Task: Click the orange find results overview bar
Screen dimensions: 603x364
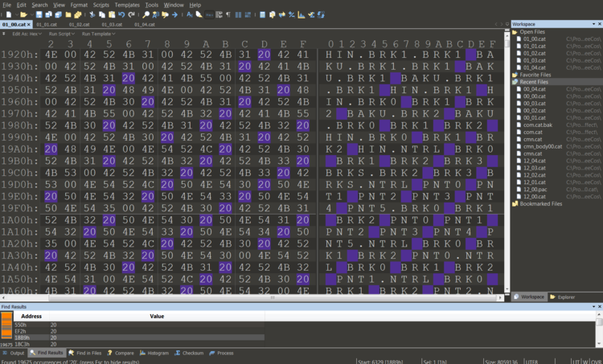Action: click(6, 325)
